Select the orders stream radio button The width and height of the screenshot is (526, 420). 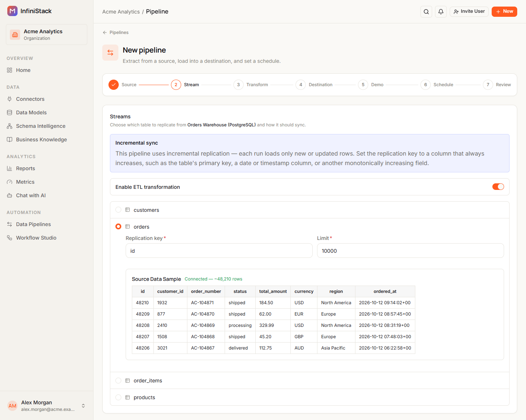pyautogui.click(x=118, y=226)
